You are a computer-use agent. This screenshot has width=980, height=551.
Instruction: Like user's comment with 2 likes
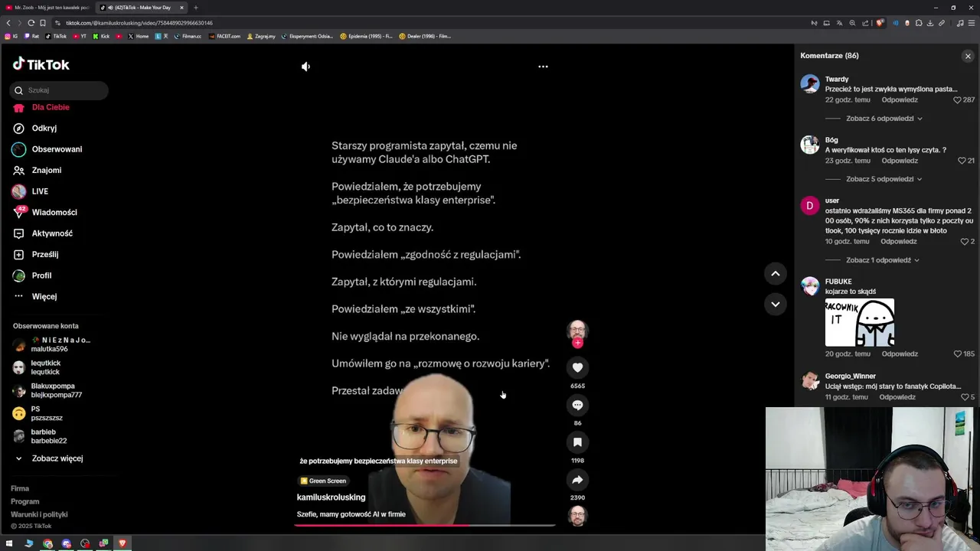tap(965, 242)
